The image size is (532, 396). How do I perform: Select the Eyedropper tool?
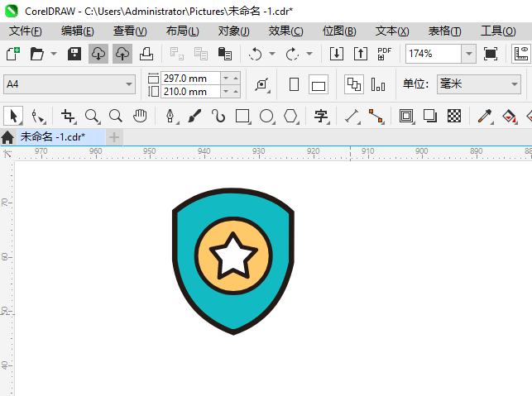tap(485, 116)
